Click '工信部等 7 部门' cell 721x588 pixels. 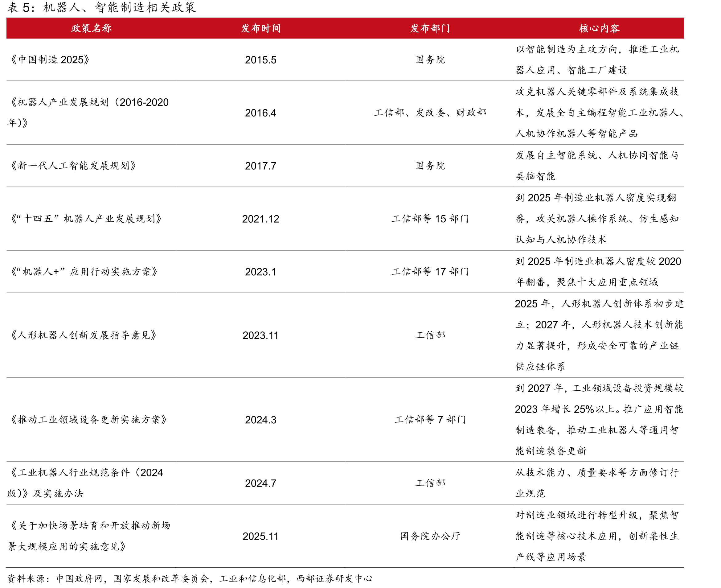(x=430, y=420)
